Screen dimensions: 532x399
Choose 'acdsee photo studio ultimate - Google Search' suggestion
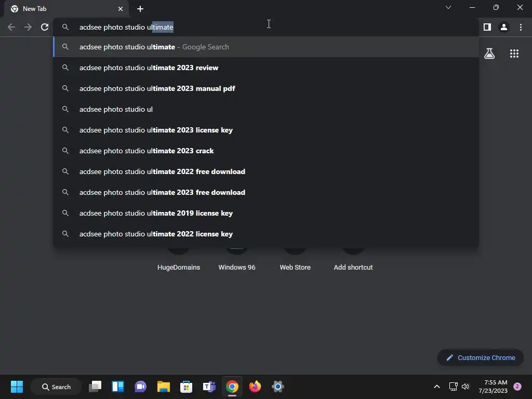click(266, 47)
